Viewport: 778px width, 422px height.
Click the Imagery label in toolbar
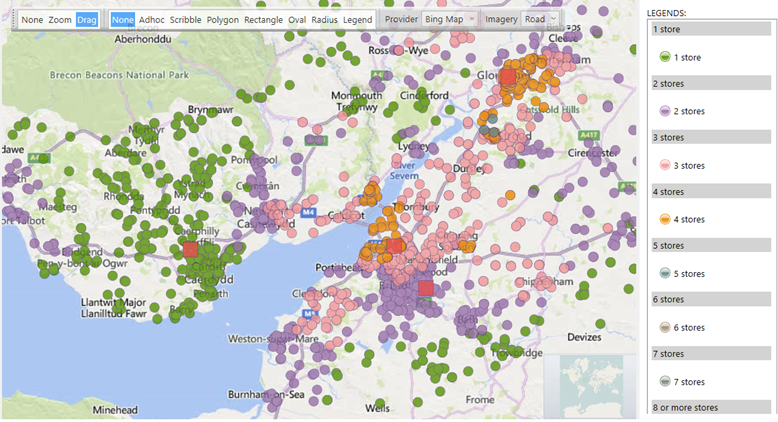[x=501, y=19]
